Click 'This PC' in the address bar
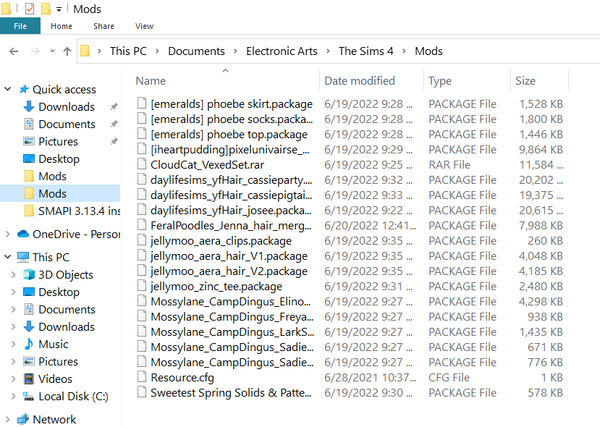Viewport: 600px width, 427px height. [128, 51]
